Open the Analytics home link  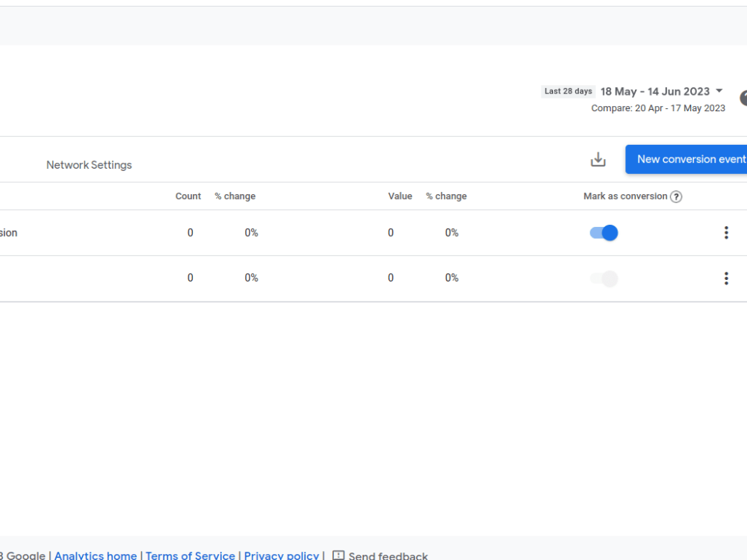96,556
